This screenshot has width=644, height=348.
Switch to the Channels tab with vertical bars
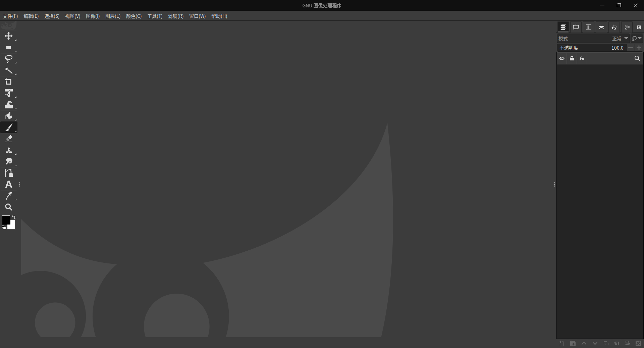pos(589,27)
